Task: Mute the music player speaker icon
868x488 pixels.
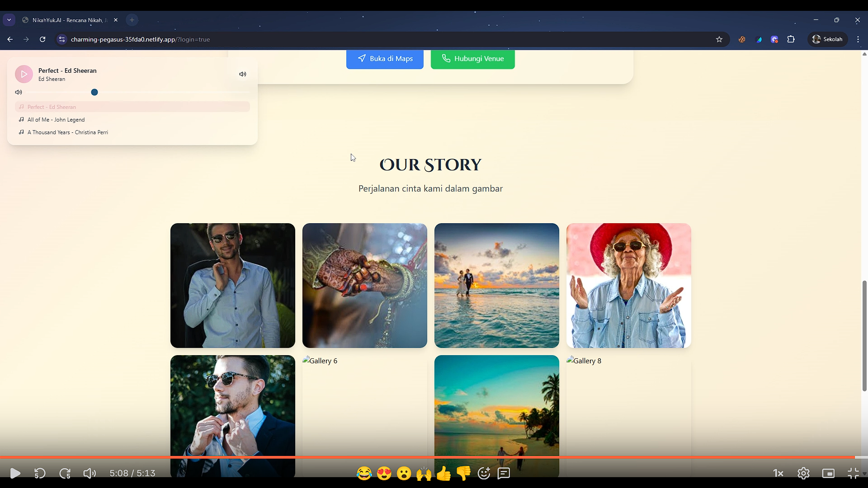Action: click(243, 74)
